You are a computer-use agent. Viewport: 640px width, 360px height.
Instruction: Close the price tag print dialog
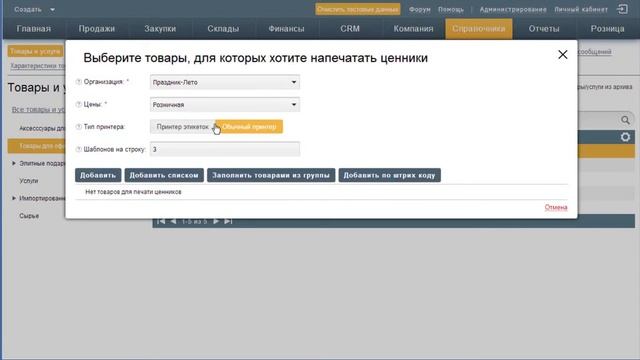coord(562,55)
